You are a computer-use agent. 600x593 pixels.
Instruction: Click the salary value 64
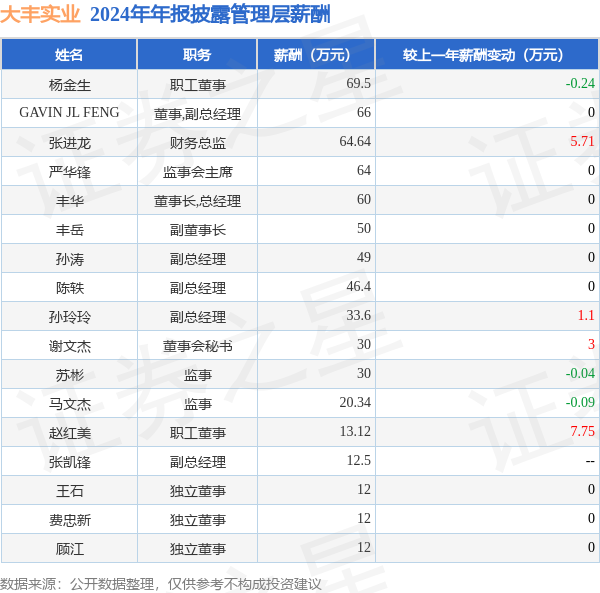click(x=364, y=171)
